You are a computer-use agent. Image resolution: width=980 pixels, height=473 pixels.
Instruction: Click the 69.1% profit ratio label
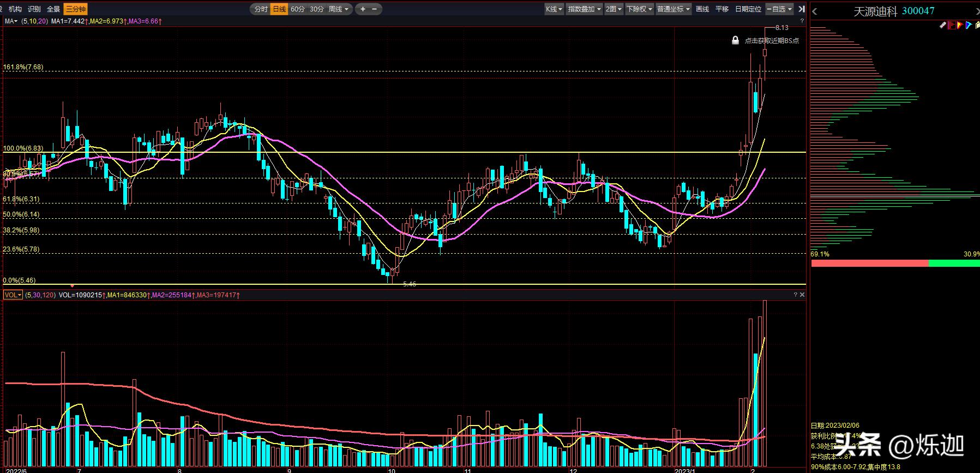[x=820, y=254]
